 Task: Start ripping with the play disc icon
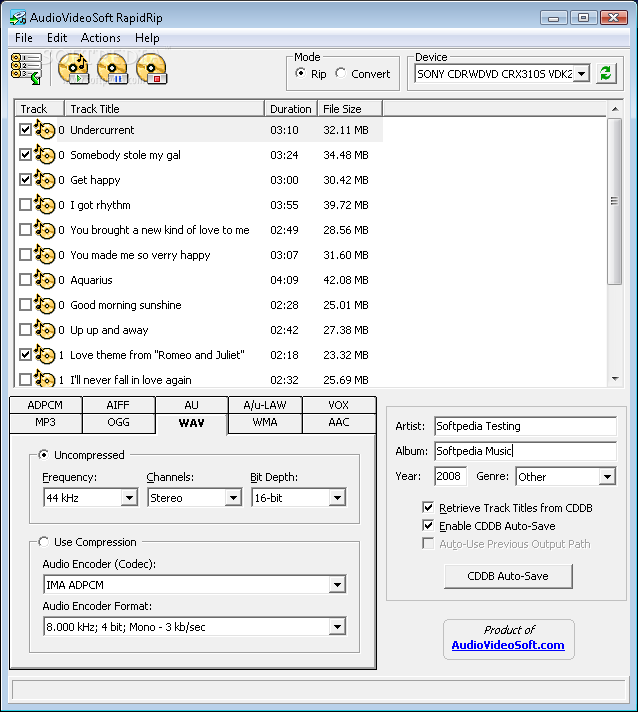(74, 69)
